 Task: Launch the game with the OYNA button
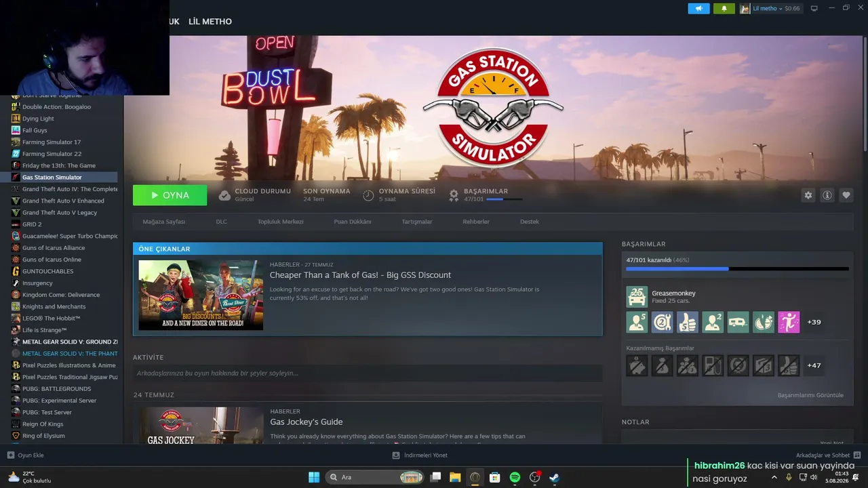tap(170, 195)
